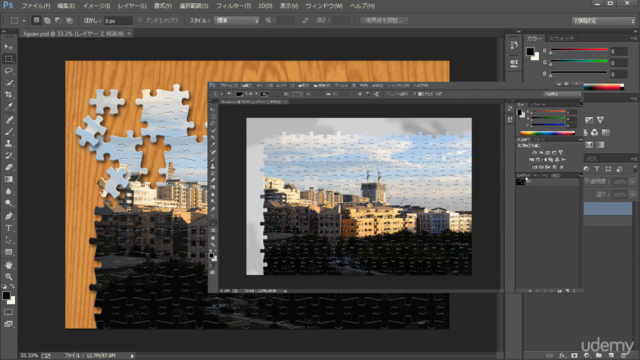The image size is (640, 360).
Task: Click the foreground color swatch in Color panel
Action: coord(530,51)
